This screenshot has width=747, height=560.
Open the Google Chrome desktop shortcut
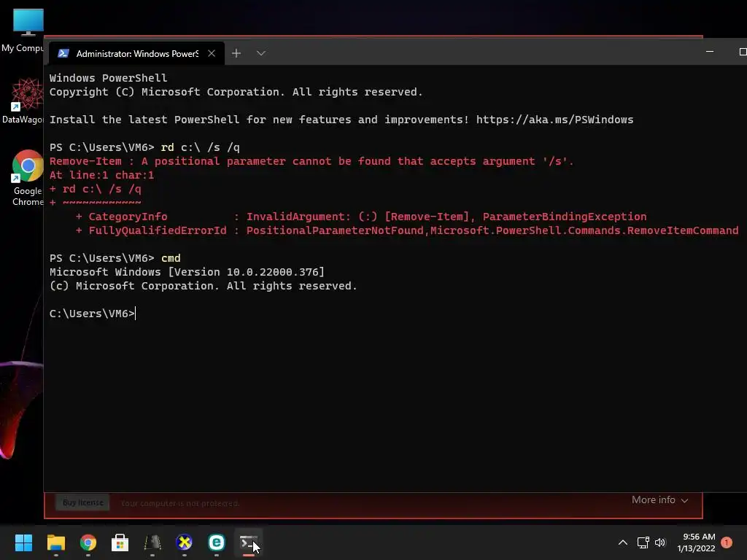28,177
